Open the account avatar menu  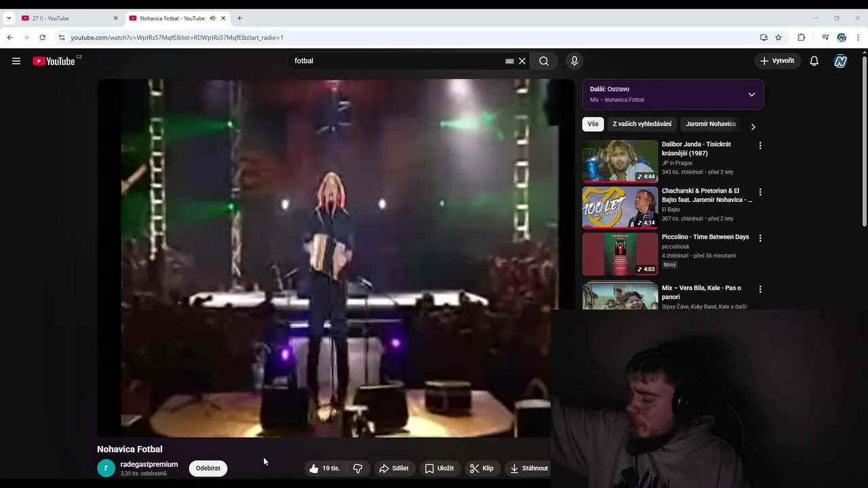(841, 61)
